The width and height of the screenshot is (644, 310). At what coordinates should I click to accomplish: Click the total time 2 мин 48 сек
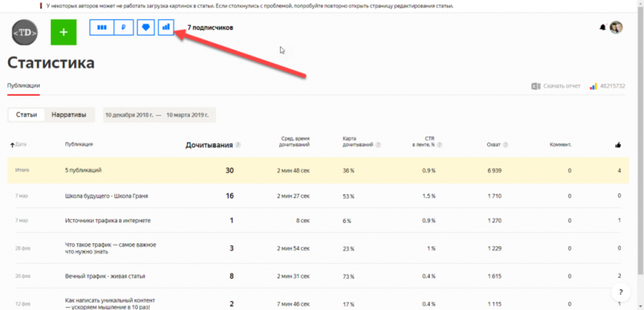[x=293, y=171]
